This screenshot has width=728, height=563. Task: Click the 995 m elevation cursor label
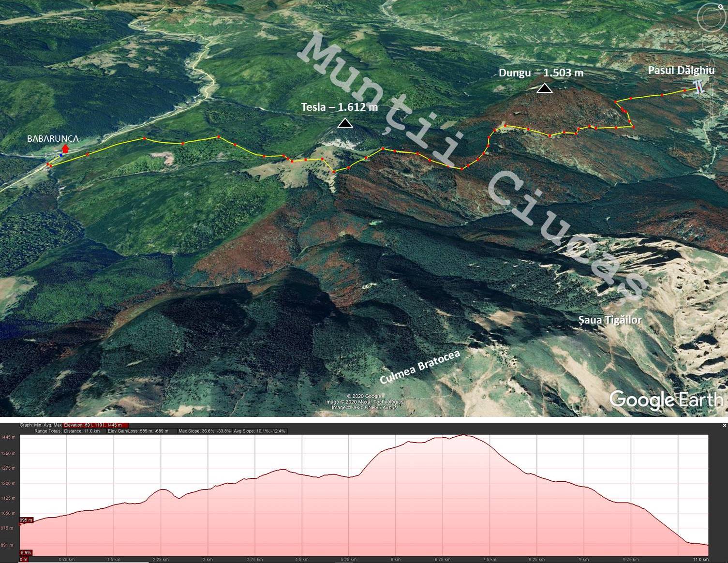[26, 520]
